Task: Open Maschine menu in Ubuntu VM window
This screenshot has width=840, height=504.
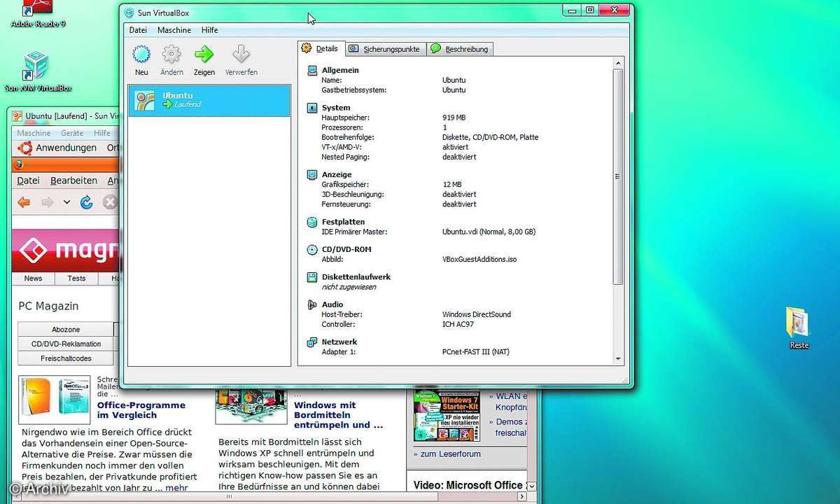Action: 34,133
